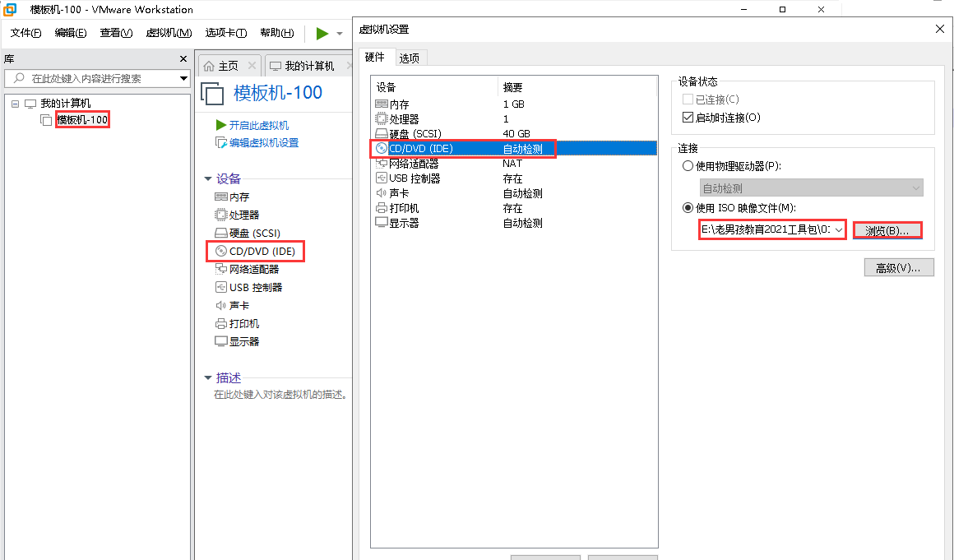Select USB 控制器 row icon in settings list
Viewport: 954px width, 560px height.
pyautogui.click(x=382, y=178)
